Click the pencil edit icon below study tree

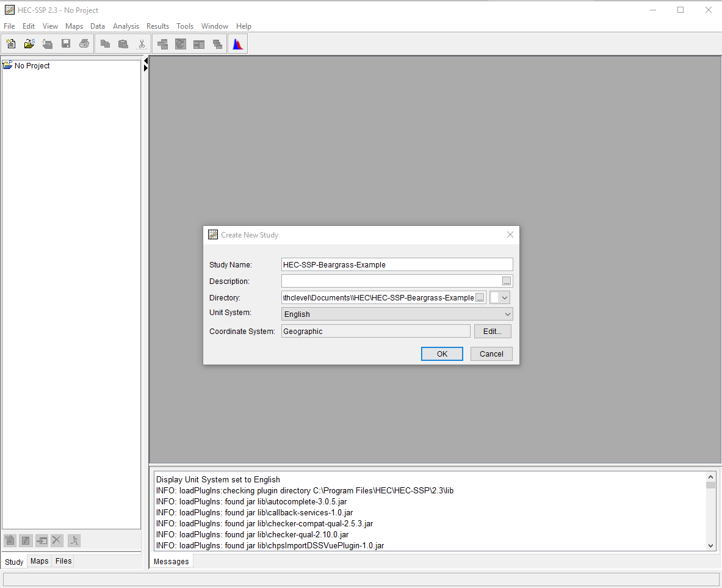[26, 540]
